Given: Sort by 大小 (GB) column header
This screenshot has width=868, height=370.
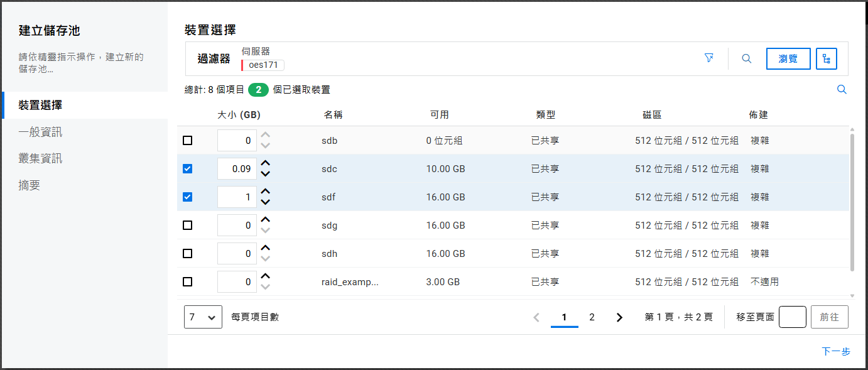Looking at the screenshot, I should click(x=239, y=115).
